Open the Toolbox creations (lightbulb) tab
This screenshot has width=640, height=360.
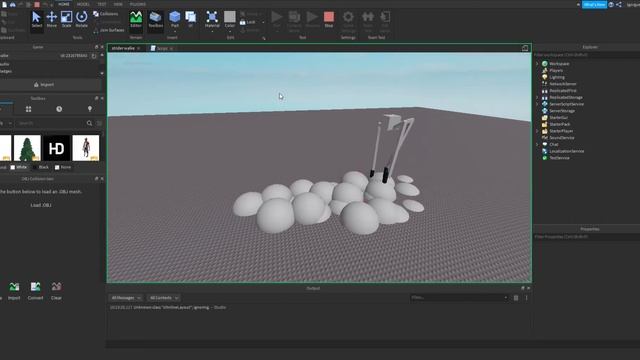[90, 109]
